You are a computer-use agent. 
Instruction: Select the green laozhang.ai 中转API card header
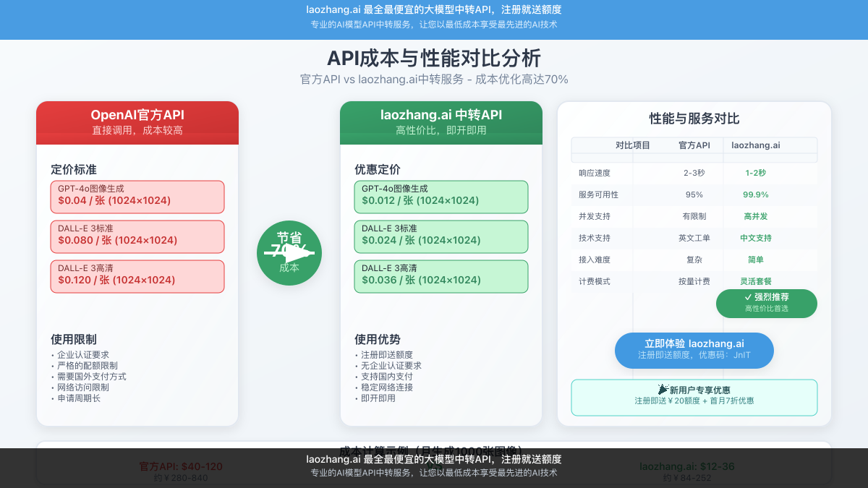pos(441,123)
